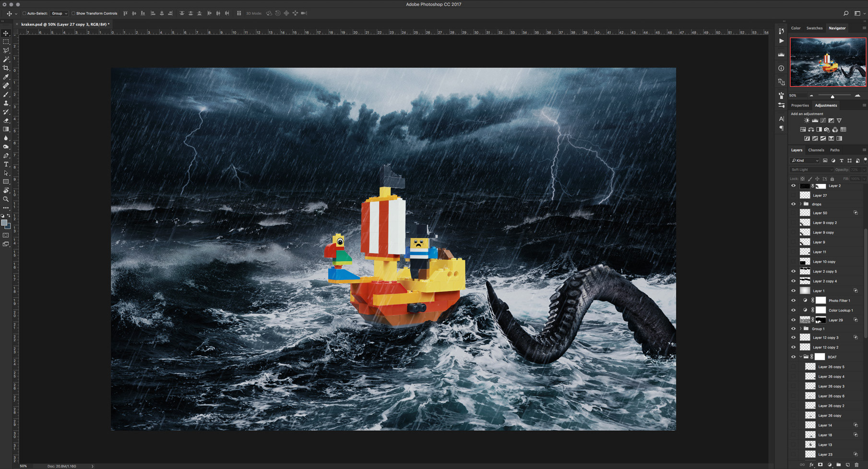The height and width of the screenshot is (469, 868).
Task: Select the Clone Stamp tool
Action: click(6, 103)
